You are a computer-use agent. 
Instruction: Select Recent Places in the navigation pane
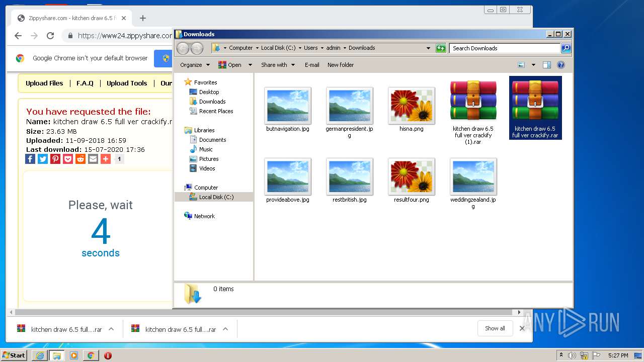tap(216, 111)
